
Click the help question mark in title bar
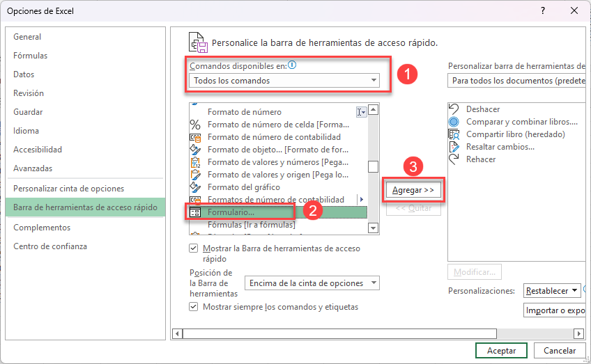pyautogui.click(x=543, y=10)
